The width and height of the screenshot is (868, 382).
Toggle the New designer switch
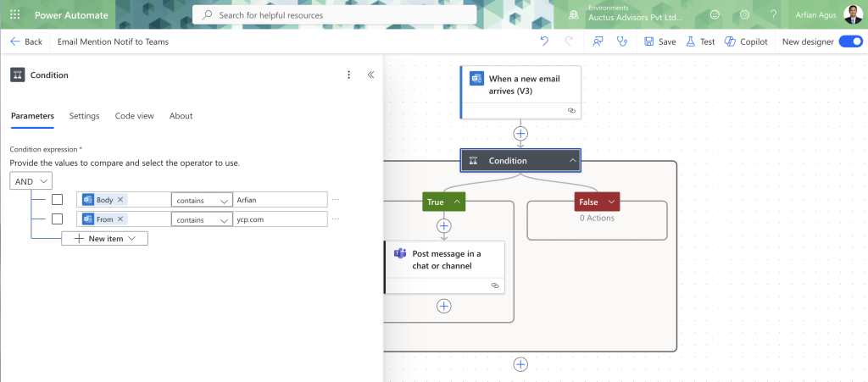(x=851, y=42)
